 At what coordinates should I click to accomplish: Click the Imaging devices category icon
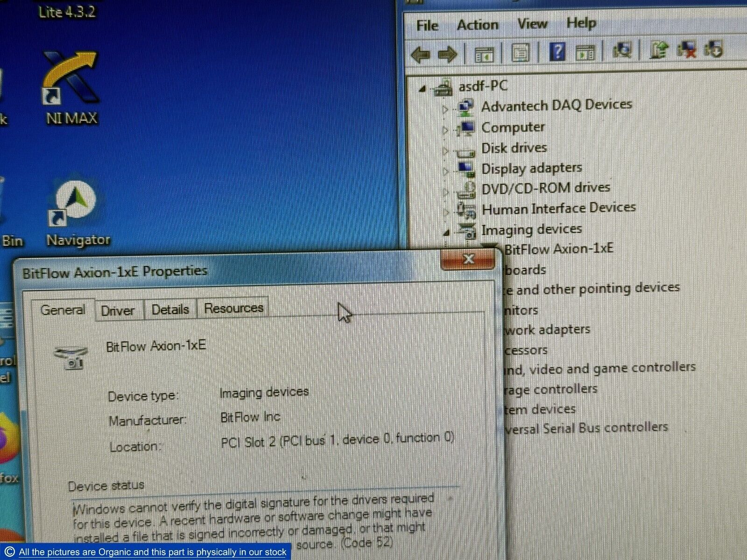pos(467,231)
